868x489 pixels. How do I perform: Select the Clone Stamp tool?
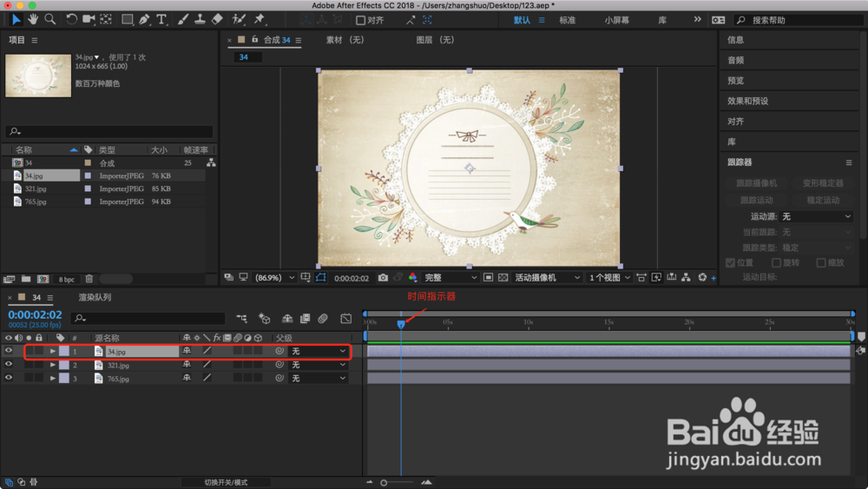(200, 19)
